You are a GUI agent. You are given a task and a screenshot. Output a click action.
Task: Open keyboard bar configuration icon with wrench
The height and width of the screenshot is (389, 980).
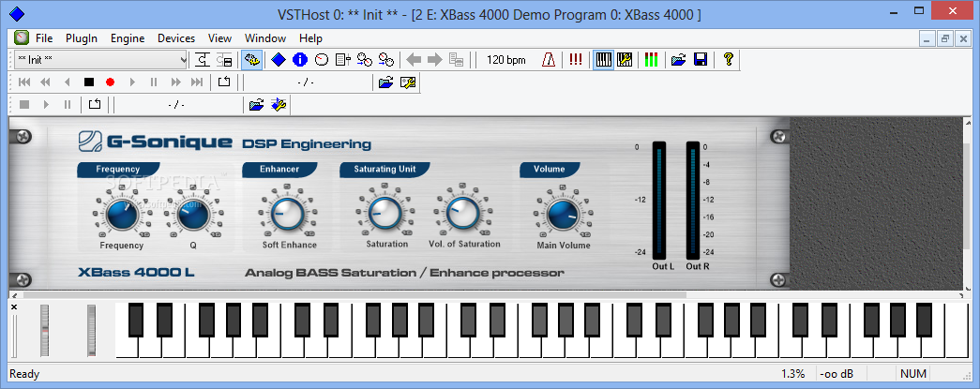click(625, 60)
